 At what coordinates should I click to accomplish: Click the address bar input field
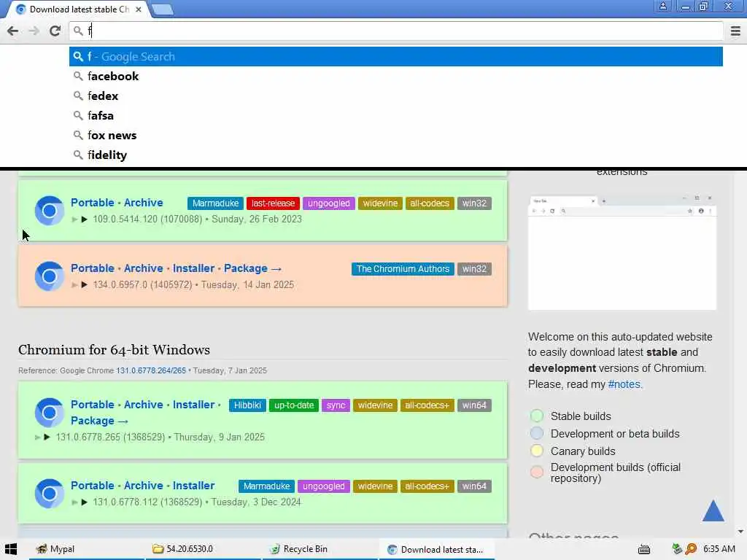point(396,31)
